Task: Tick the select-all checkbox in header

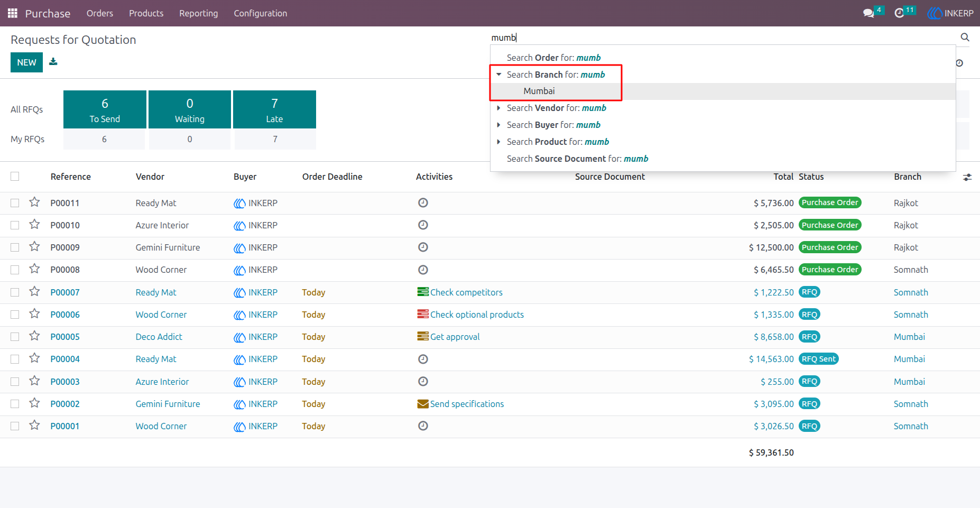Action: [15, 177]
